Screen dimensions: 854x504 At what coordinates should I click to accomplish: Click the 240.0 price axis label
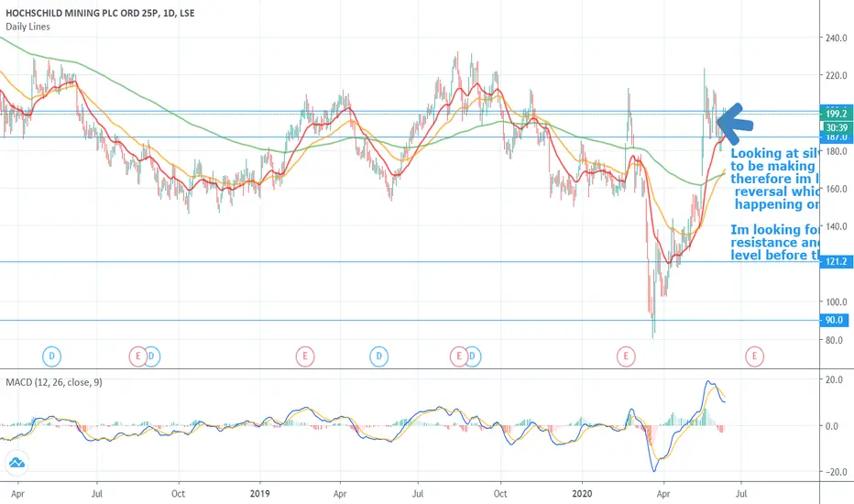[x=836, y=38]
